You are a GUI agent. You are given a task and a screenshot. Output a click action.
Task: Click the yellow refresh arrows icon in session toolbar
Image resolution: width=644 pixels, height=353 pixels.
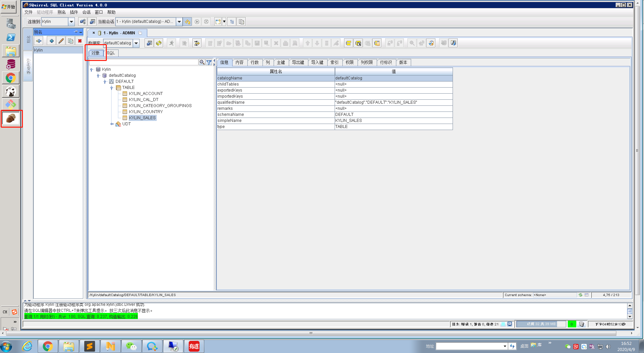159,43
